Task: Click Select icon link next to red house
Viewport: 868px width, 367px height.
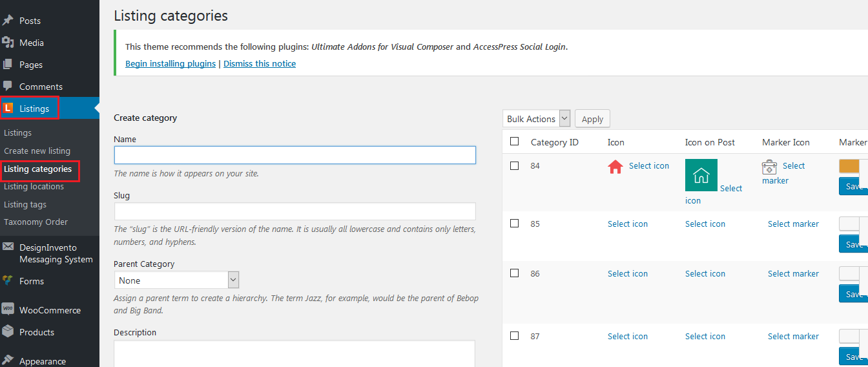Action: pyautogui.click(x=649, y=165)
